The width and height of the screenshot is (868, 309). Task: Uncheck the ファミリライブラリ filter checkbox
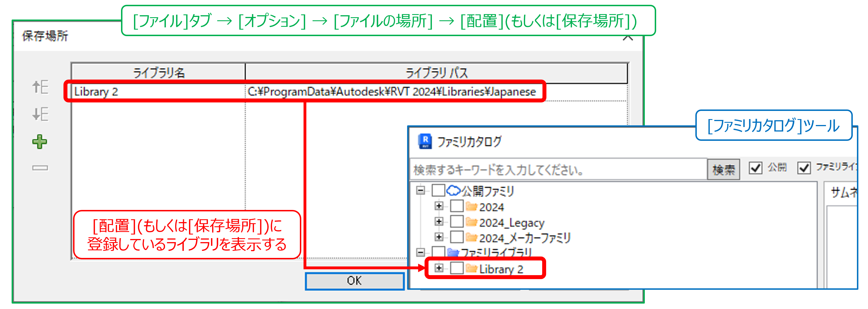(x=804, y=167)
